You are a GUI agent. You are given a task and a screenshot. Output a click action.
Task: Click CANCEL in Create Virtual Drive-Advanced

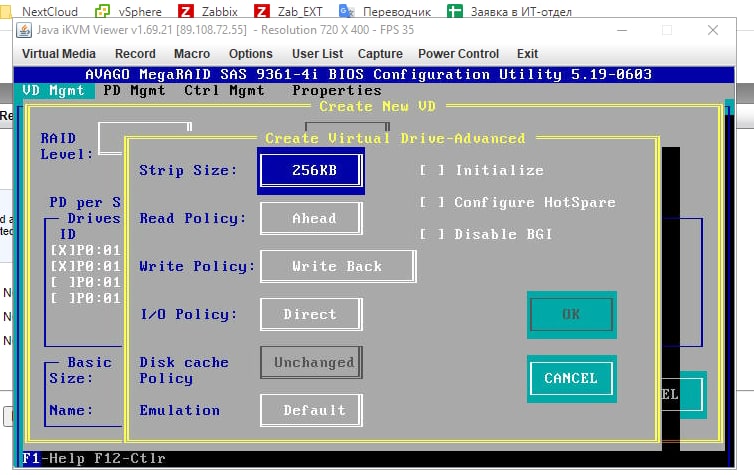coord(571,379)
